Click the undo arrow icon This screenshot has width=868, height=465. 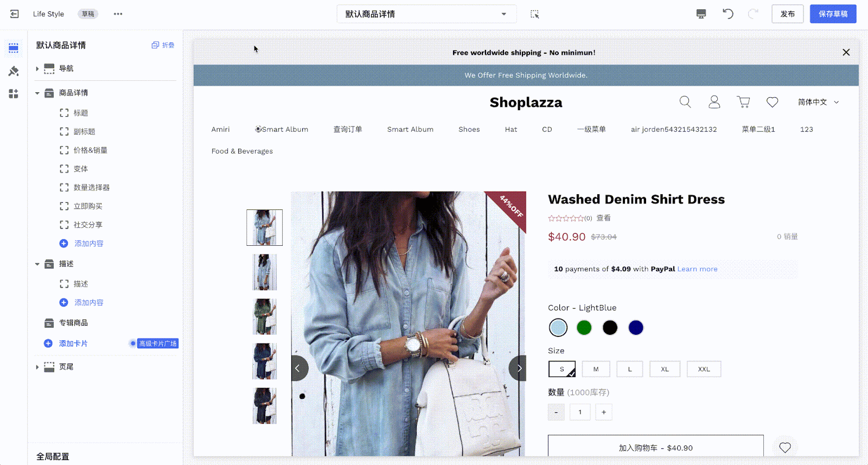(727, 14)
